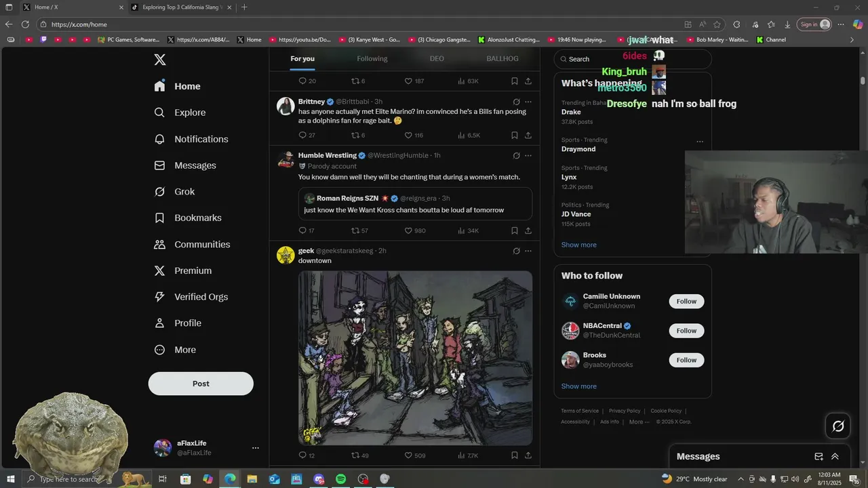868x488 pixels.
Task: Reply to Brittney's post
Action: coord(307,135)
